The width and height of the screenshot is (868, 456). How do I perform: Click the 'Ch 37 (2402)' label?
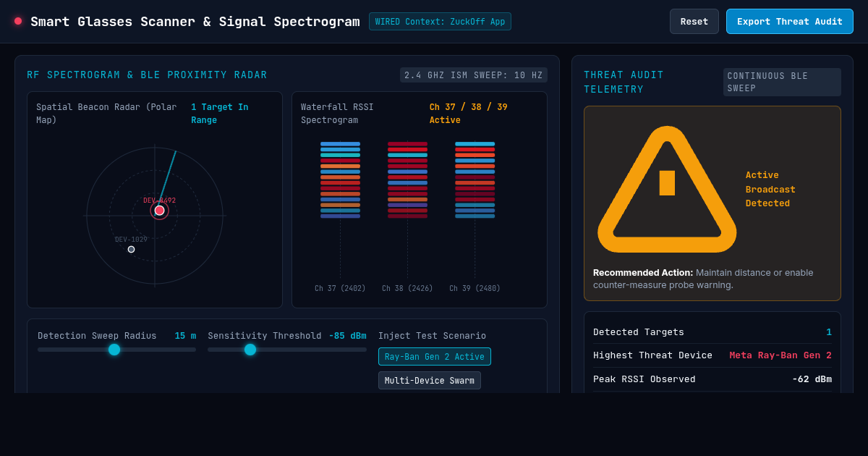coord(340,288)
